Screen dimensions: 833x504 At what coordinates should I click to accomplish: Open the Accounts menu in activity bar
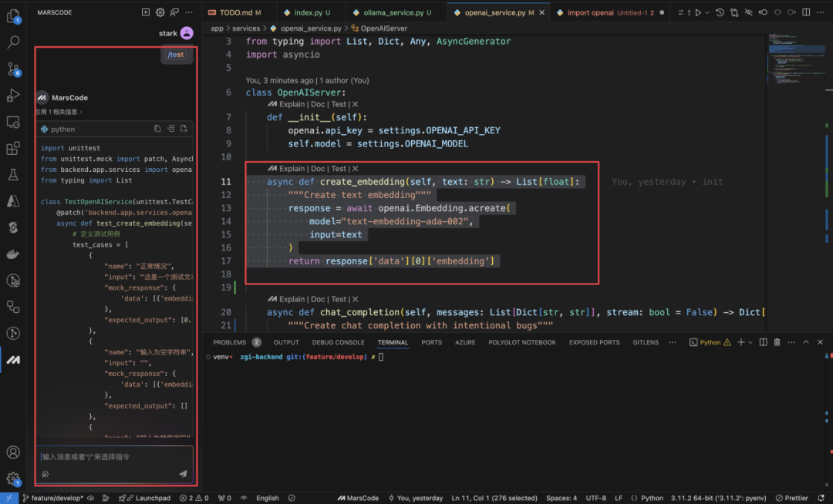tap(13, 452)
